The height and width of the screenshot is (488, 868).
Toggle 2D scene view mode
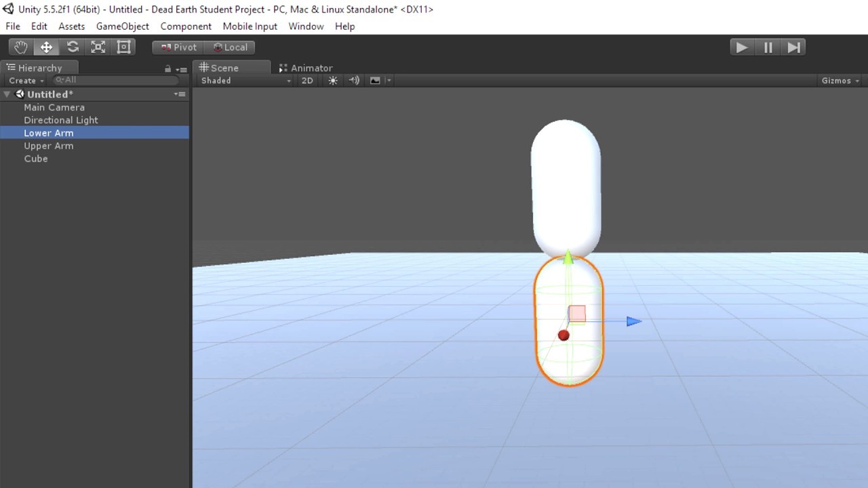(307, 81)
